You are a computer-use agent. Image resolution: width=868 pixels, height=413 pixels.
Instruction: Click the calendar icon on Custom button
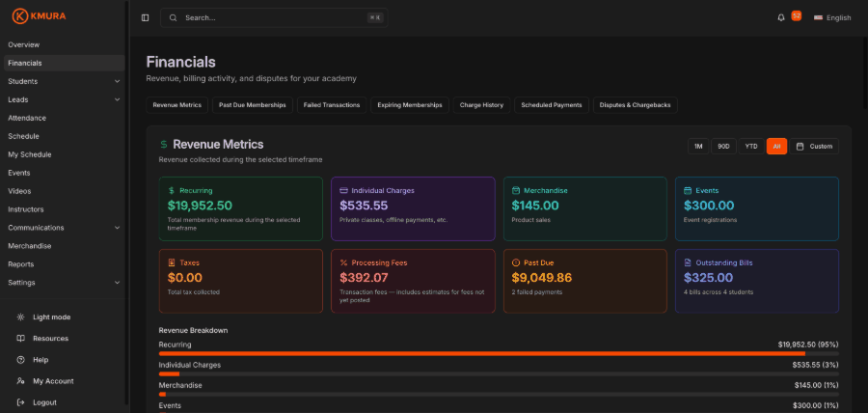(800, 146)
